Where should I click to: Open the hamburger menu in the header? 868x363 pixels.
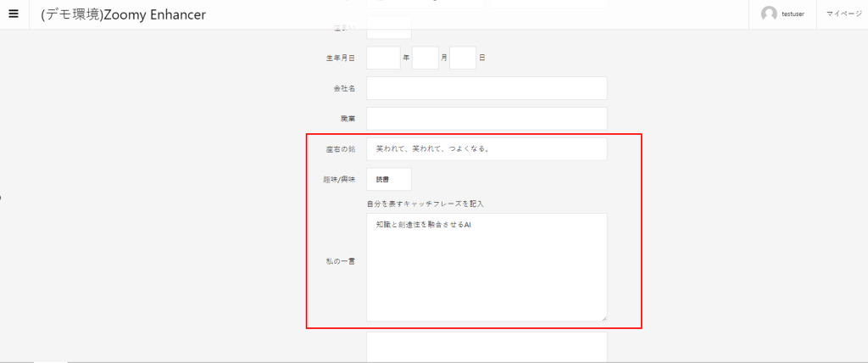click(x=14, y=14)
